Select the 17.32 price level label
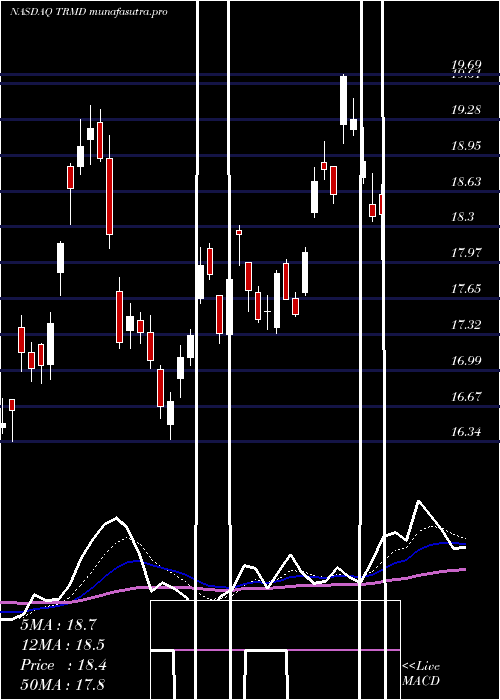This screenshot has width=500, height=700. tap(466, 325)
